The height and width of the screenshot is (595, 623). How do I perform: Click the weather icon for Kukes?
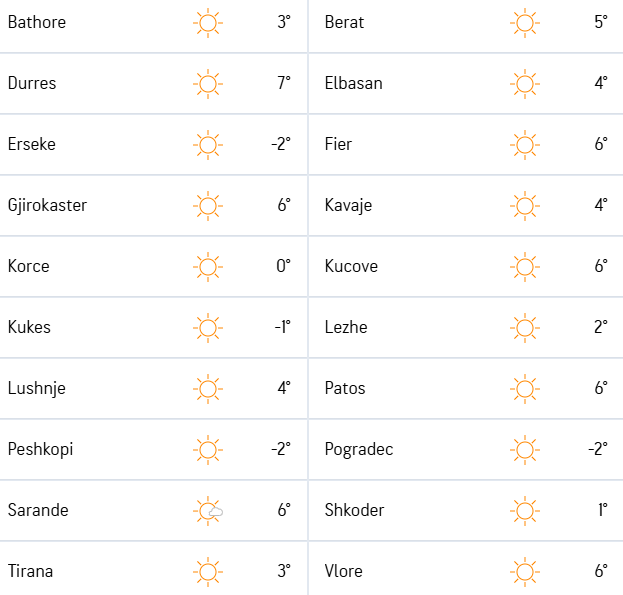click(x=208, y=328)
